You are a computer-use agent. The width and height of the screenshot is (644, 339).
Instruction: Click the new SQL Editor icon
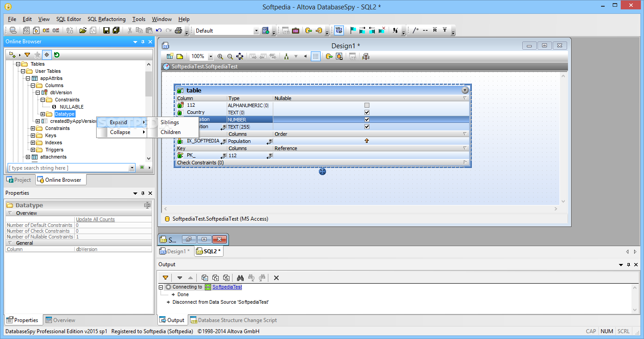(26, 30)
